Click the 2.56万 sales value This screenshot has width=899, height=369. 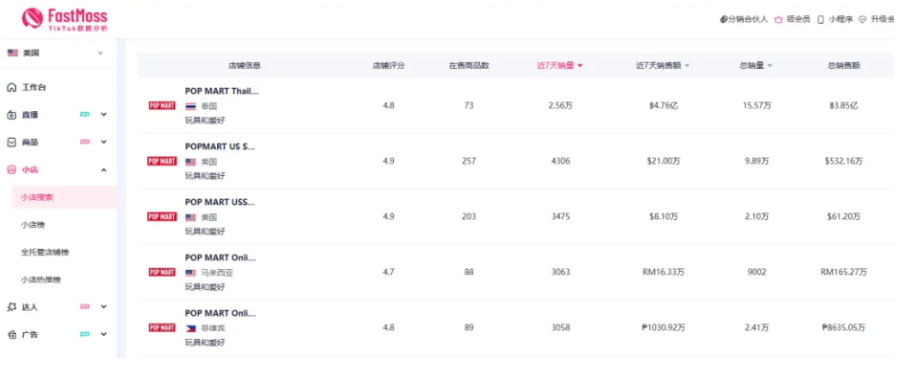point(560,105)
